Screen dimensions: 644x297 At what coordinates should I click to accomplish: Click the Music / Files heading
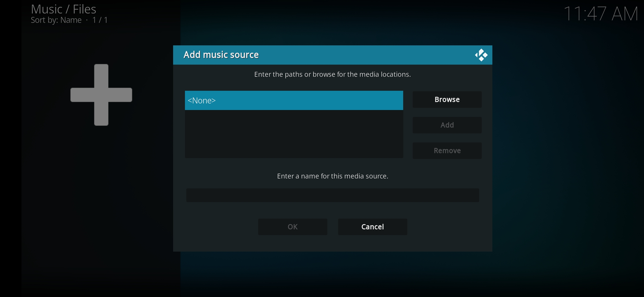click(x=64, y=9)
